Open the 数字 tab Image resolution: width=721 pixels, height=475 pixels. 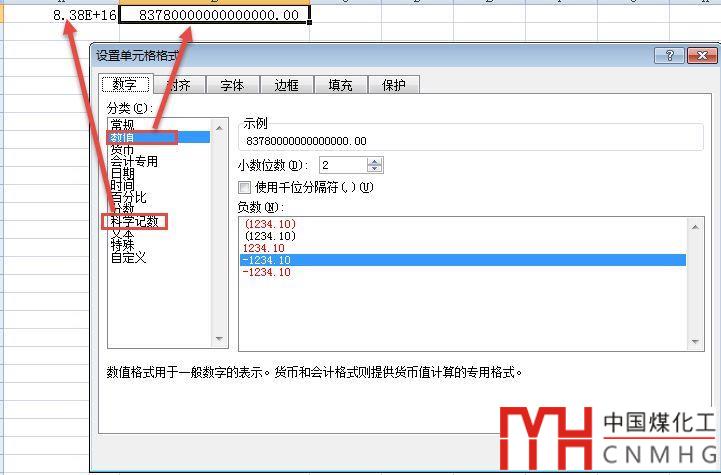coord(125,85)
